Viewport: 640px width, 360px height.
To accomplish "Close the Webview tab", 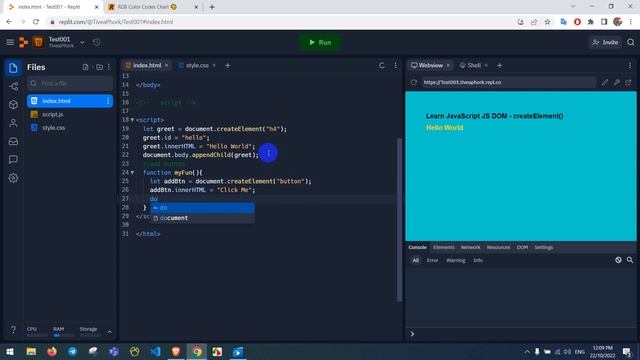I will pos(448,65).
